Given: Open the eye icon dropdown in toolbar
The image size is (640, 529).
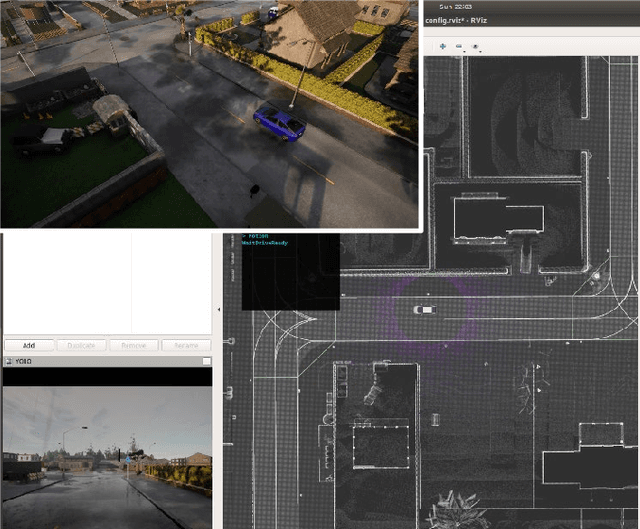Looking at the screenshot, I should coord(477,46).
